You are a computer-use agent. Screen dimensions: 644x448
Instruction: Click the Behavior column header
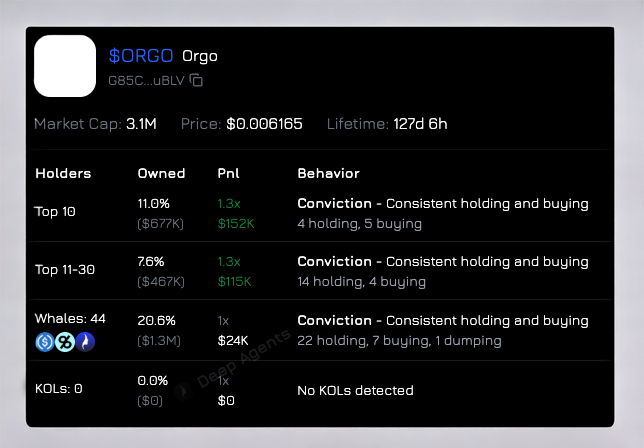tap(329, 173)
